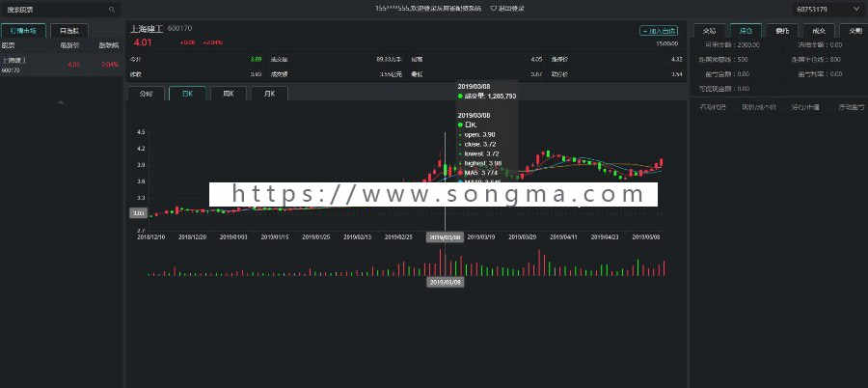Switch to the 持仓 tab
Viewport: 868px width, 388px height.
(746, 31)
